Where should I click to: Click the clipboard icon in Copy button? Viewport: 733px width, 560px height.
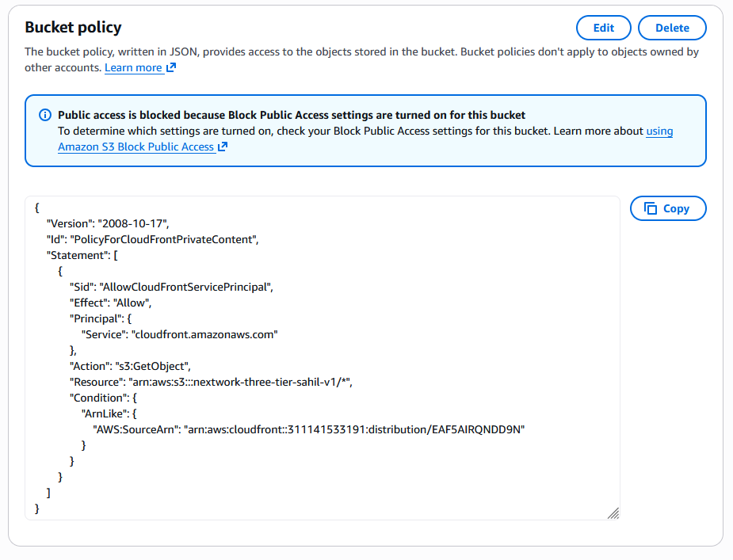point(651,208)
